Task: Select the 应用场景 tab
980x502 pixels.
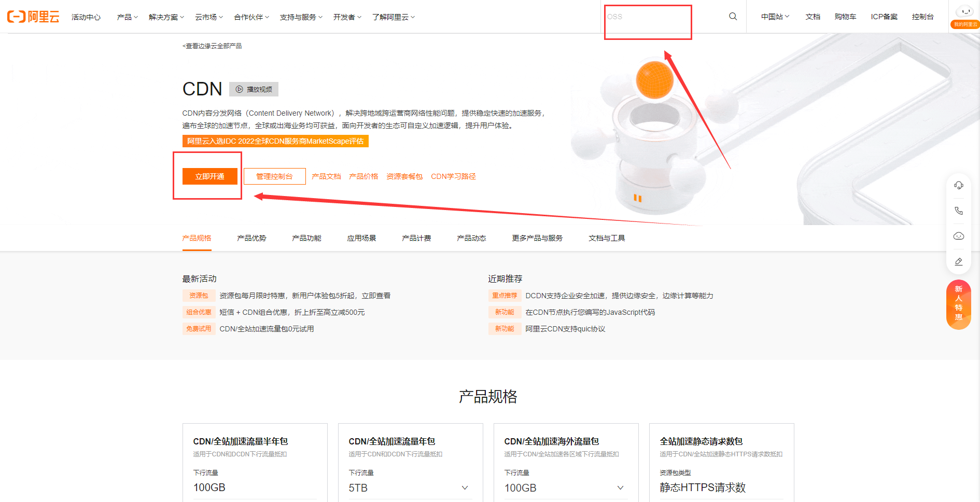Action: [361, 238]
